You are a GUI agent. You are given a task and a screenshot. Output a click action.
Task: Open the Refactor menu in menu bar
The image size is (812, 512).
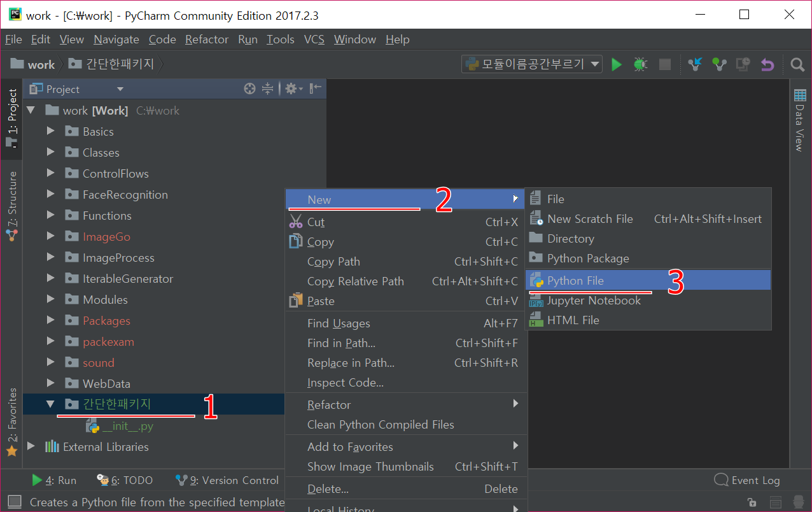click(206, 39)
